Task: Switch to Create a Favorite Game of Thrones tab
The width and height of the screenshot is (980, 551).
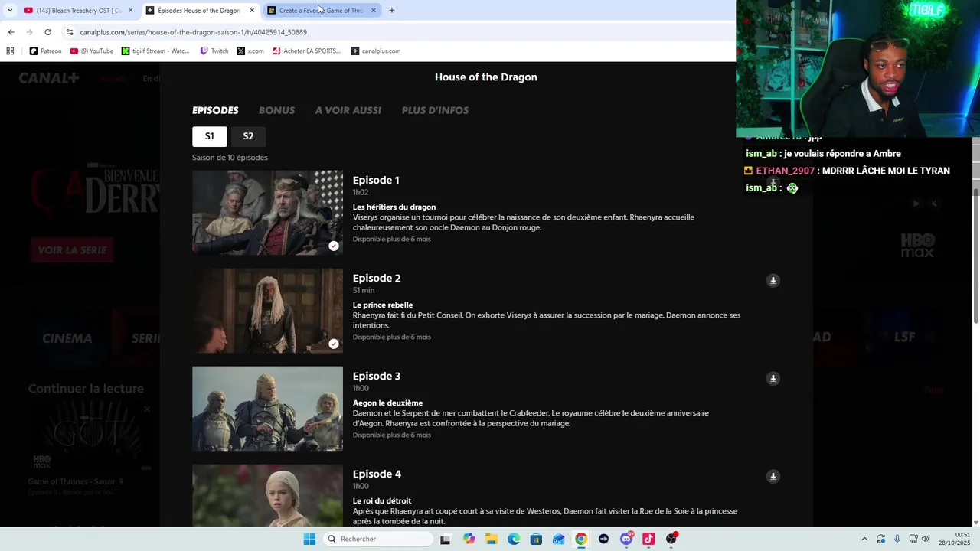Action: 322,11
